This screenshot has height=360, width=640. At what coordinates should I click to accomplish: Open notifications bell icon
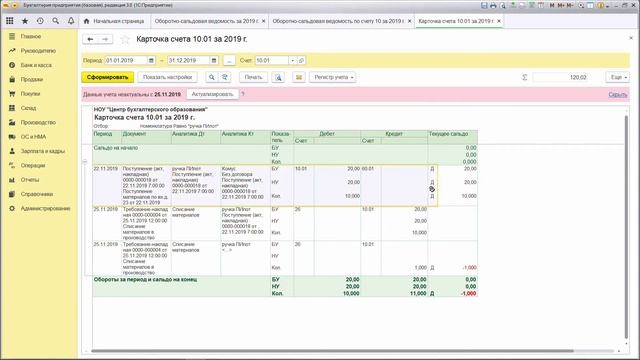[71, 21]
